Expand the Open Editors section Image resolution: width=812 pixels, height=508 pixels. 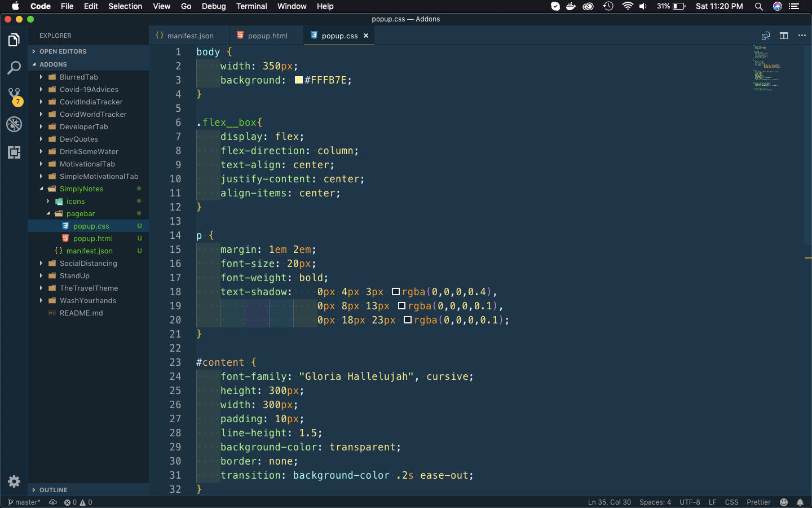(89, 51)
